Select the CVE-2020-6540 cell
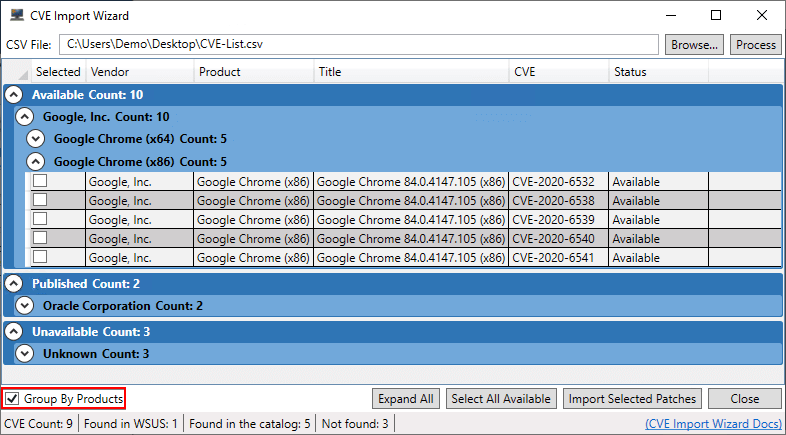This screenshot has width=786, height=435. coord(559,239)
